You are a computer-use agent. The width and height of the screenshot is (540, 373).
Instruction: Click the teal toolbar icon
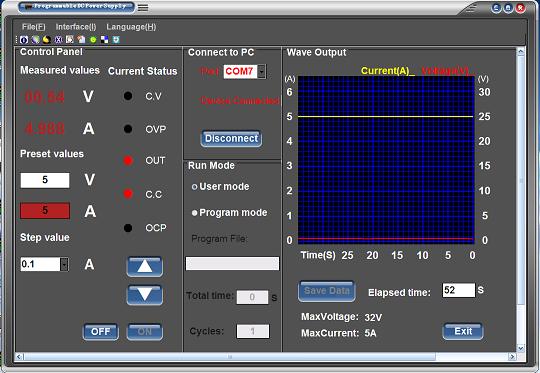116,40
